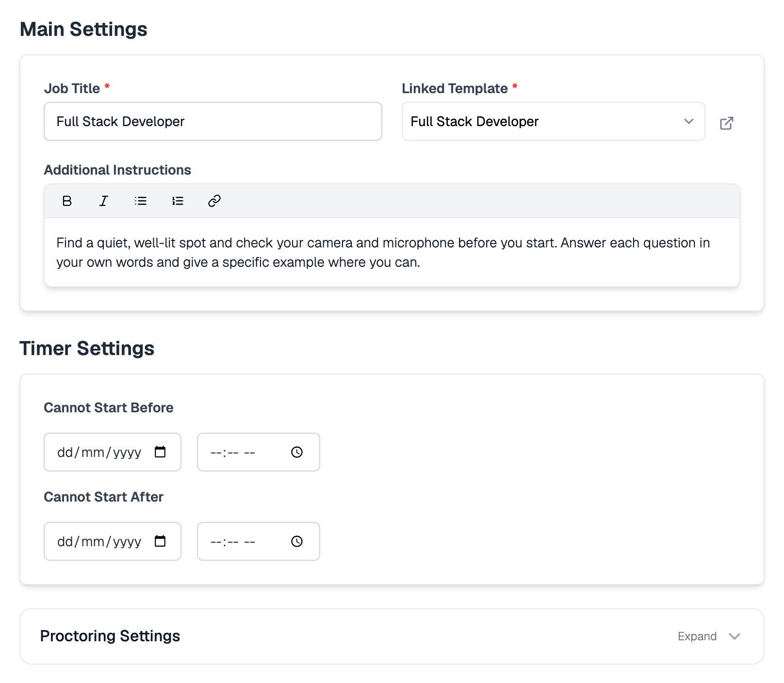Screen dimensions: 784x683
Task: Add a hyperlink using the link icon
Action: point(214,201)
